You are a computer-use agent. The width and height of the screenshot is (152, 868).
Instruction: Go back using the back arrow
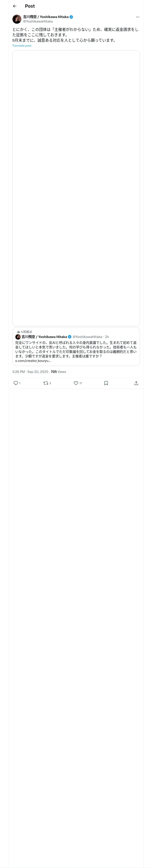point(14,6)
